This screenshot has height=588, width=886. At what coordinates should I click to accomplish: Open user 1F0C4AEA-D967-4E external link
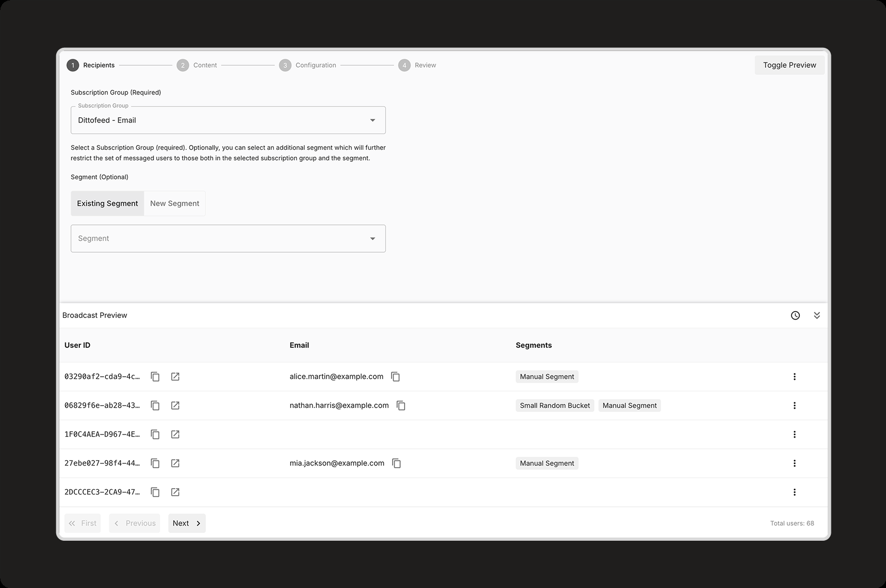[176, 435]
